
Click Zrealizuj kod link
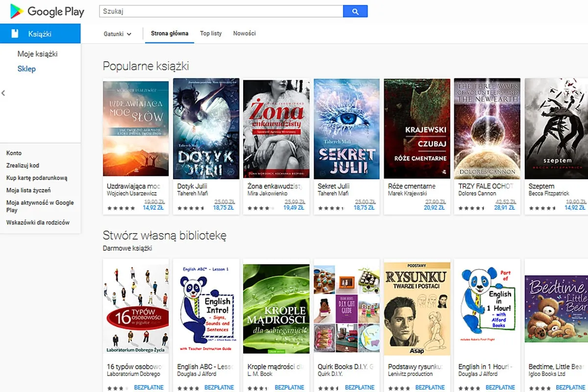23,166
